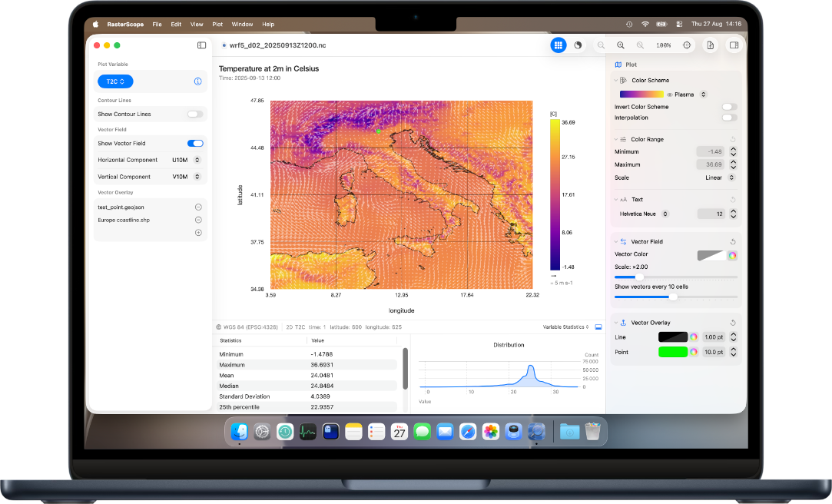Click the Line width stepper

coord(734,337)
